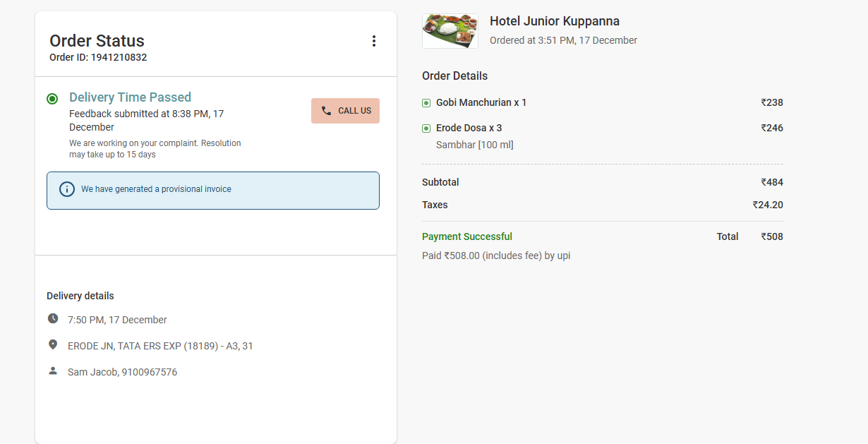Select the green Delivery Time Passed radio
Image resolution: width=868 pixels, height=444 pixels.
coord(52,99)
